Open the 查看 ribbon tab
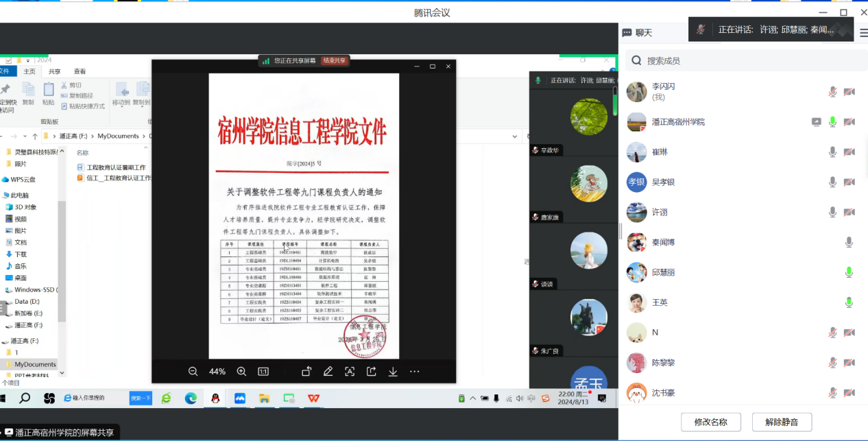The image size is (868, 441). pos(80,71)
